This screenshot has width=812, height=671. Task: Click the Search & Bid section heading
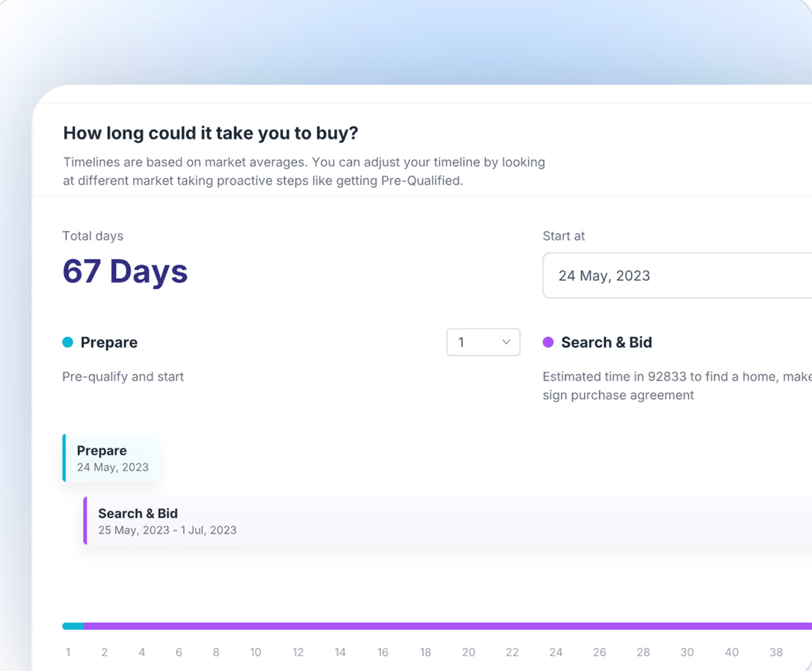click(x=606, y=342)
